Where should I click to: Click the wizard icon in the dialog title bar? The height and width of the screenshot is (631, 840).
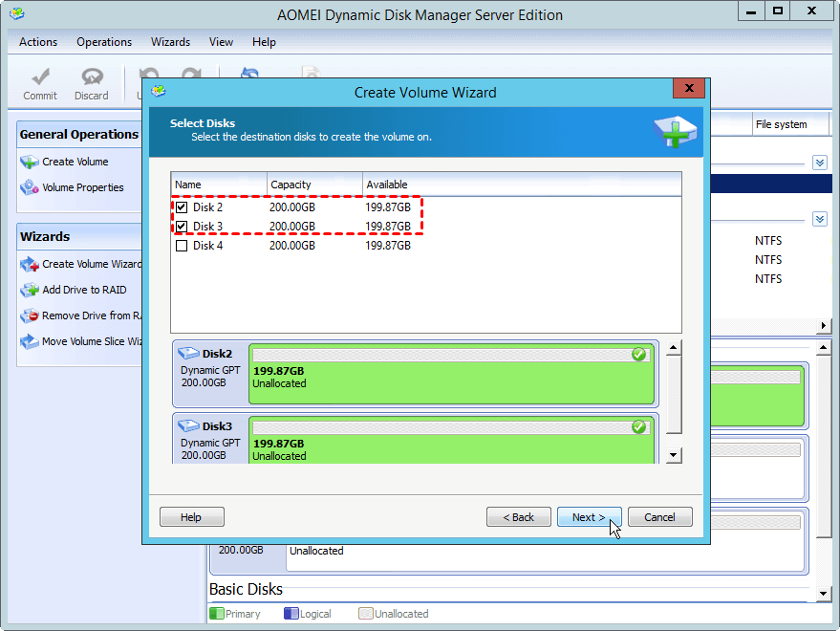pyautogui.click(x=158, y=92)
